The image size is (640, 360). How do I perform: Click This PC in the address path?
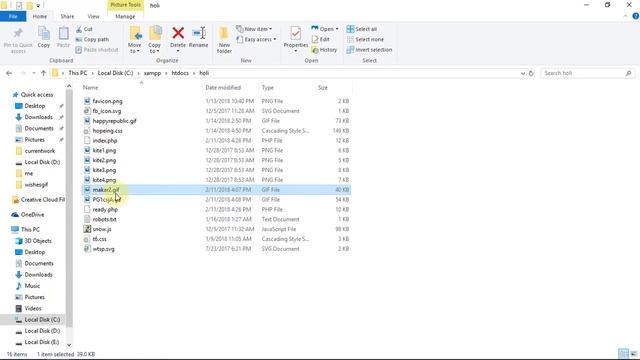point(78,73)
